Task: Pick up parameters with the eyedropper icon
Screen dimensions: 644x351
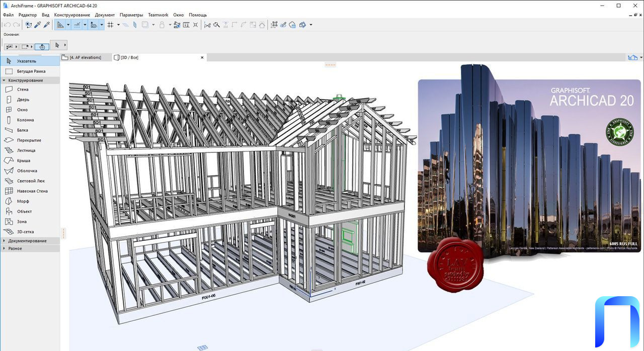Action: tap(38, 25)
